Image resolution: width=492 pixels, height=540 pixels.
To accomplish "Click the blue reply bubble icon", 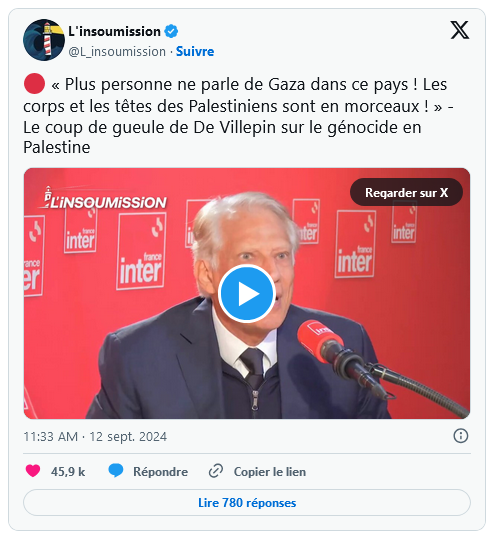I will coord(116,470).
